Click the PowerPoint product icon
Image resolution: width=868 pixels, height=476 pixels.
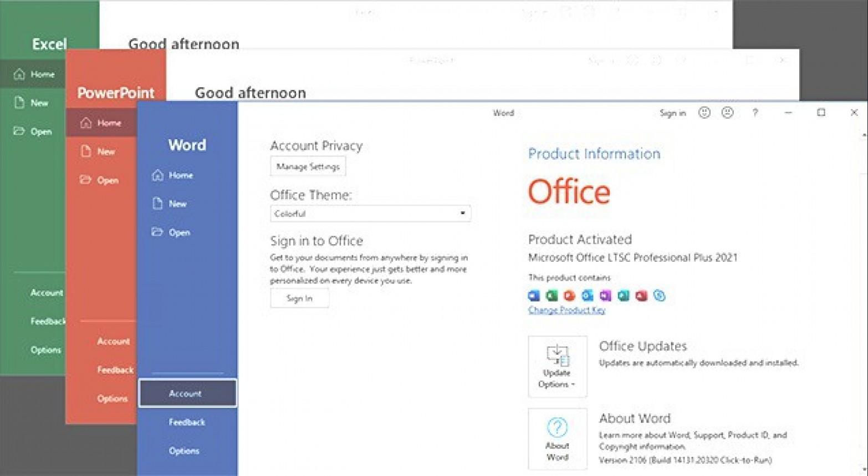pyautogui.click(x=569, y=296)
